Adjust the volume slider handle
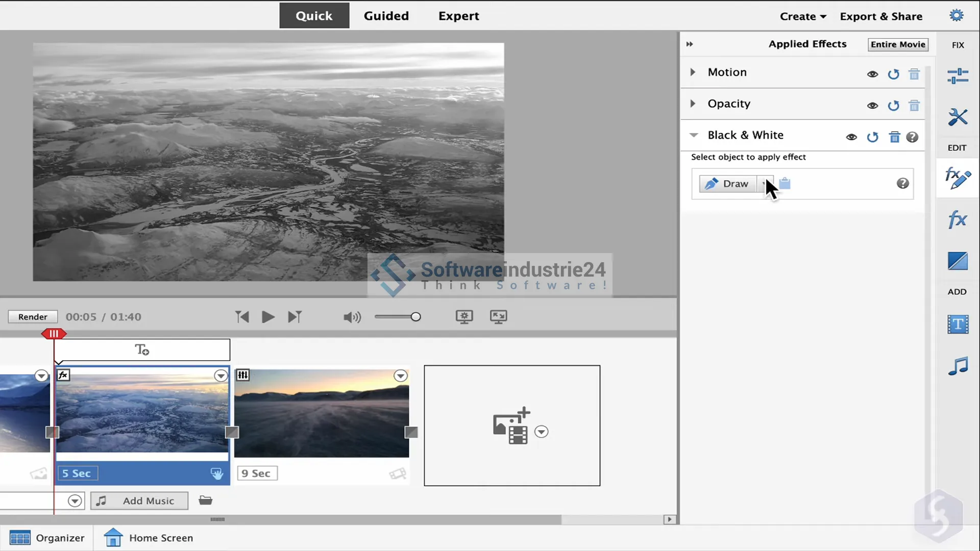Image resolution: width=980 pixels, height=551 pixels. pos(416,317)
